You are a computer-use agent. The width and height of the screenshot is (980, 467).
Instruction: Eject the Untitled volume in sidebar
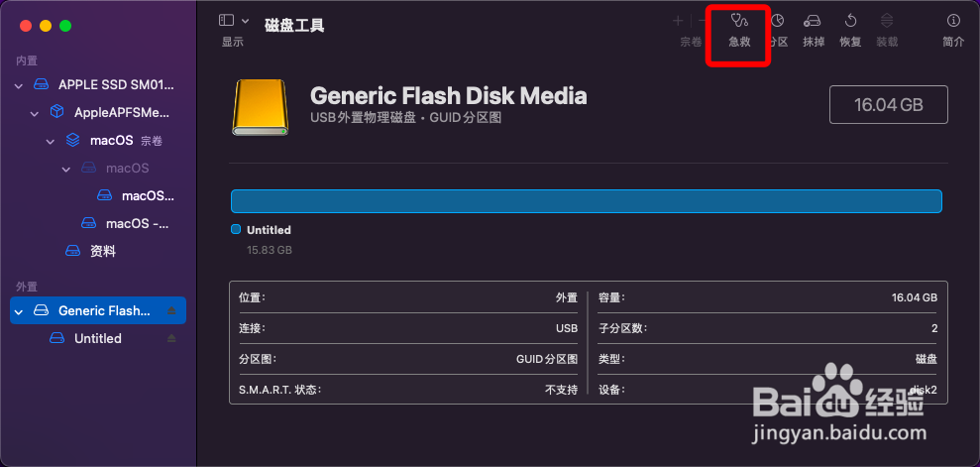coord(171,338)
